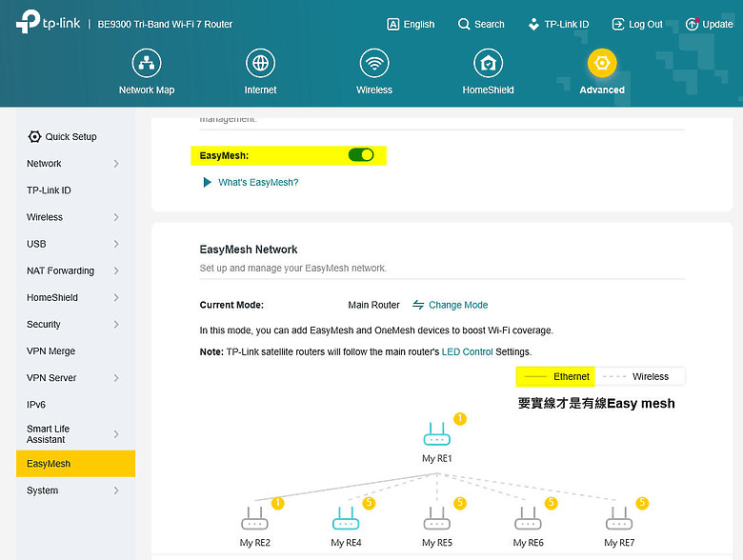Click client count badge on My RE7
This screenshot has height=560, width=743.
click(642, 503)
